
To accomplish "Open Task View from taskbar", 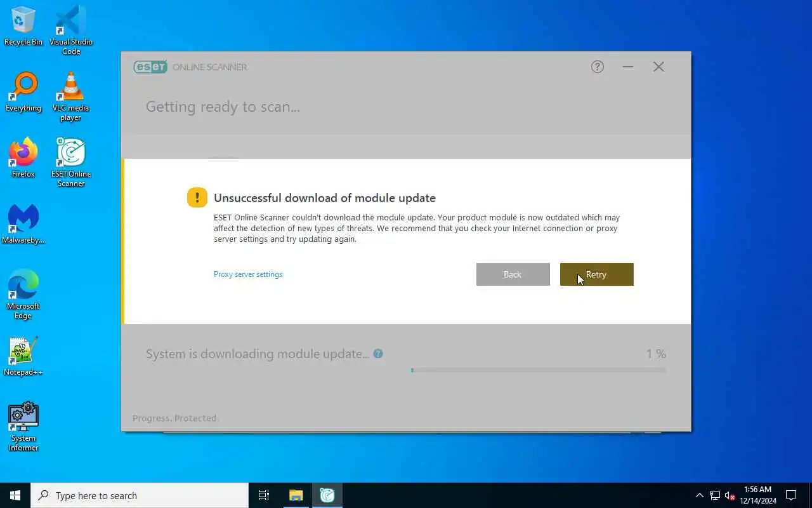I will [264, 495].
